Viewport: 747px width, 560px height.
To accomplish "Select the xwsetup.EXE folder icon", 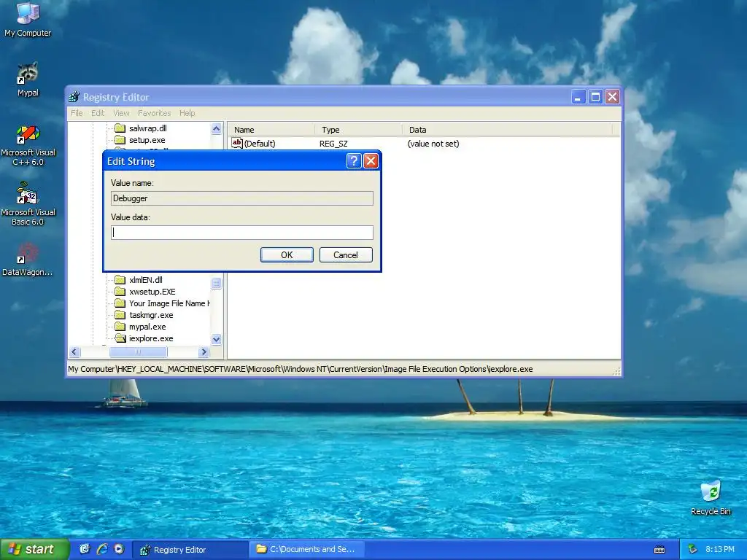I will click(120, 292).
